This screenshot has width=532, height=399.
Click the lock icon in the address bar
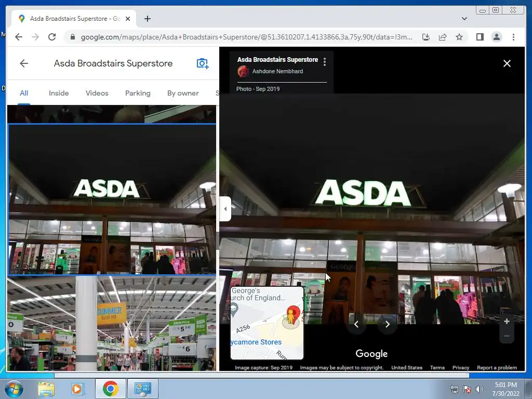pos(72,37)
